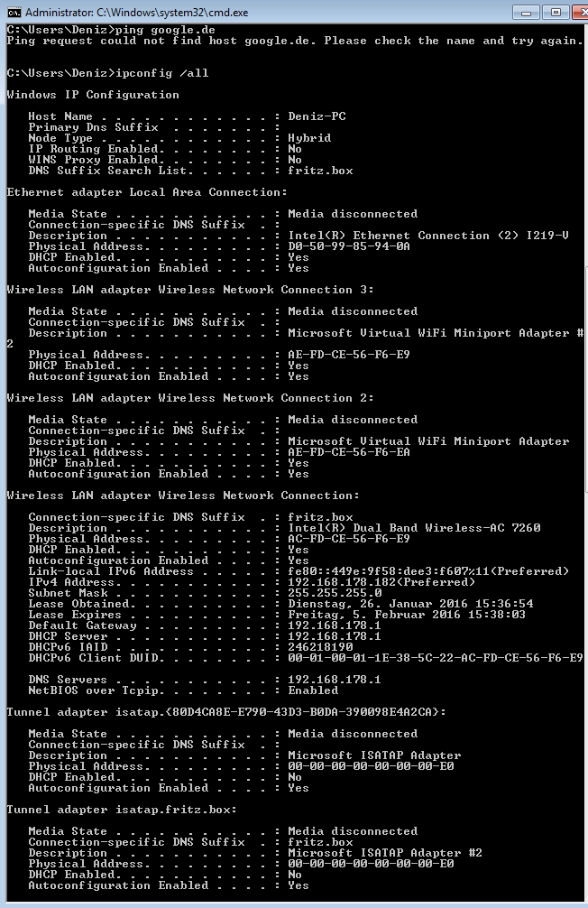Click the Microsoft ISATAP Adapter #2 description
The width and height of the screenshot is (588, 908).
tap(385, 853)
